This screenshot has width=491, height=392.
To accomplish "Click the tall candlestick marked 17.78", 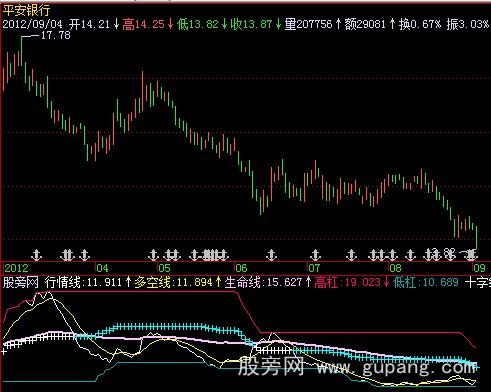I will tap(21, 51).
